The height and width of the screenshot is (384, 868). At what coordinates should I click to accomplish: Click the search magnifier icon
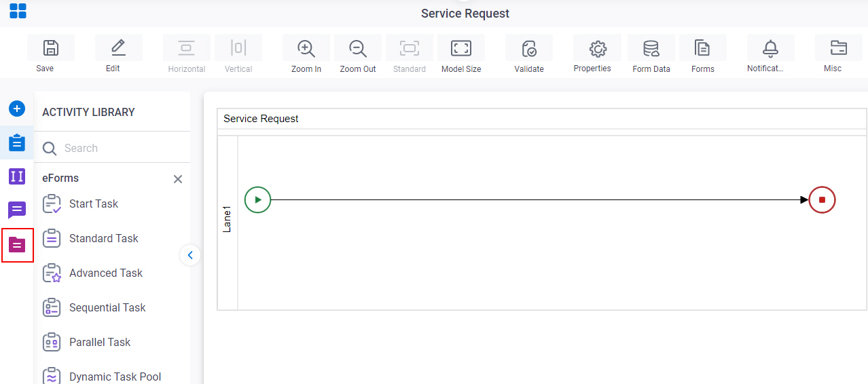coord(50,148)
